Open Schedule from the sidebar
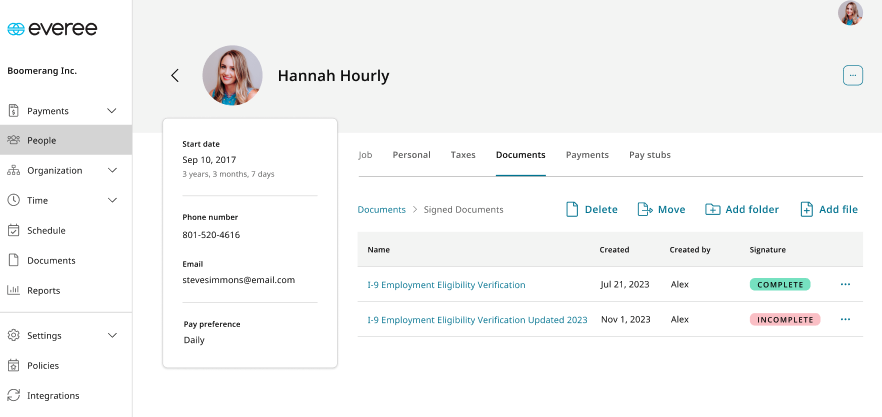The image size is (882, 417). pos(46,231)
